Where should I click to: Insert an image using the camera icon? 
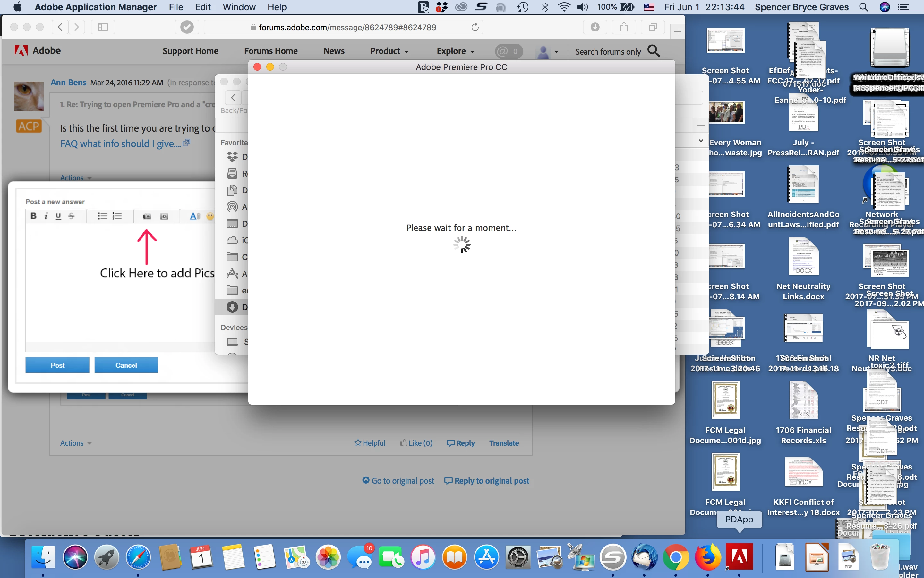[147, 216]
